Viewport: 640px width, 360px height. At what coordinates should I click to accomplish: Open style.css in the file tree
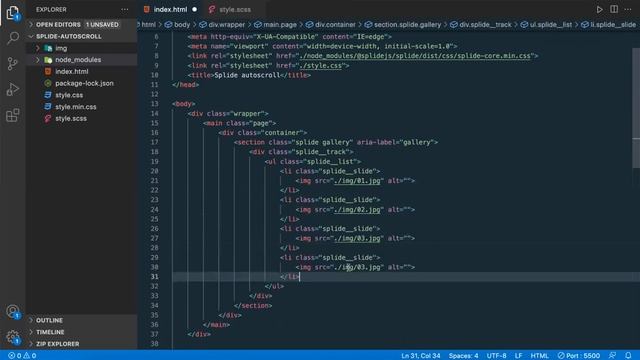pos(69,95)
